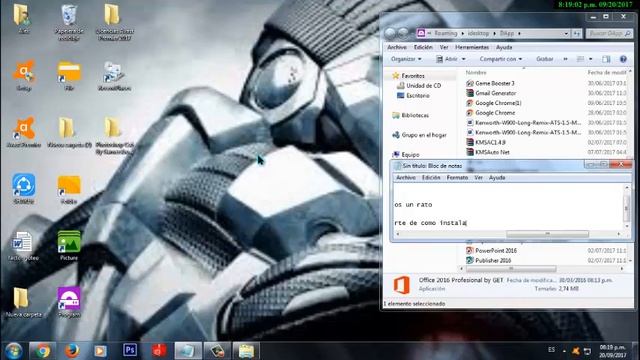This screenshot has height=360, width=640.
Task: Open the Papelera de reciclaje desktop icon
Action: 69,22
